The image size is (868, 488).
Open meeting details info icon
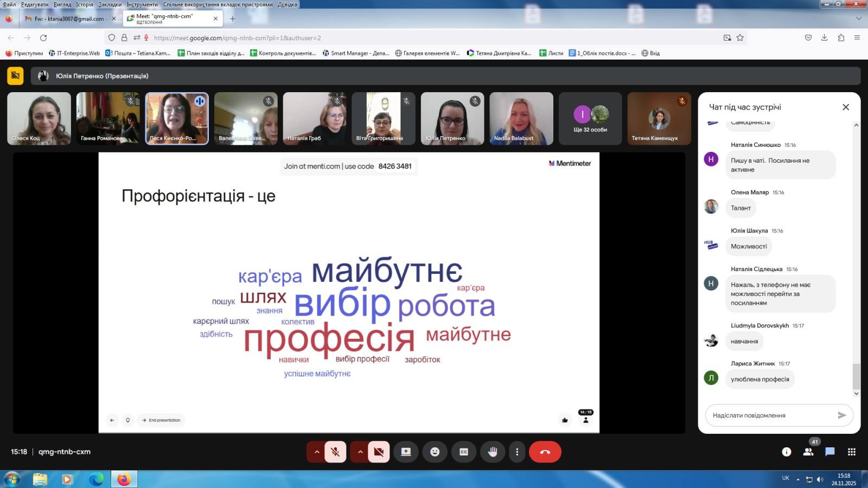click(786, 452)
